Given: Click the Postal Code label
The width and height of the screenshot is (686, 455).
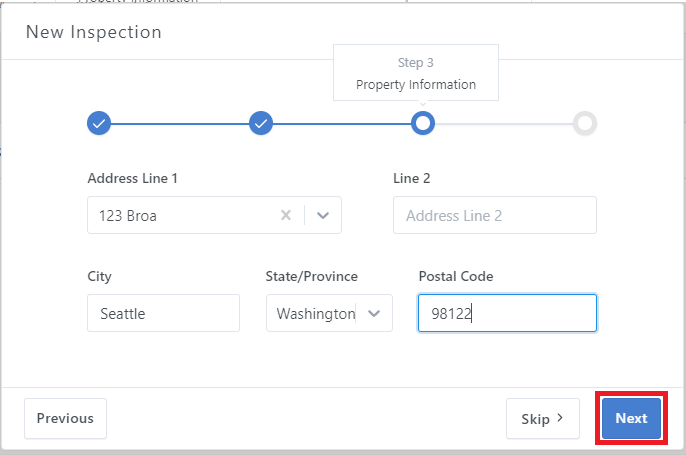Looking at the screenshot, I should 455,276.
